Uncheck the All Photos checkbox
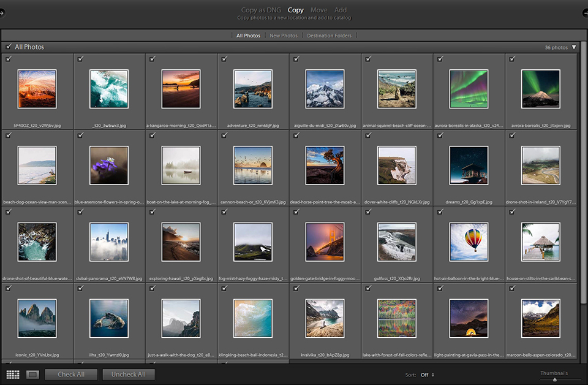588x385 pixels. pos(9,47)
